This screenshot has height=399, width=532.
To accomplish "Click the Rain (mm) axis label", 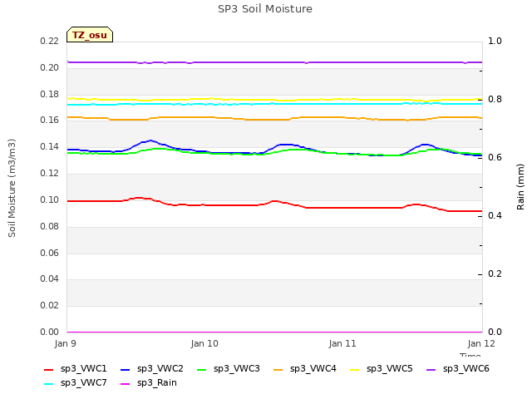I will (520, 187).
